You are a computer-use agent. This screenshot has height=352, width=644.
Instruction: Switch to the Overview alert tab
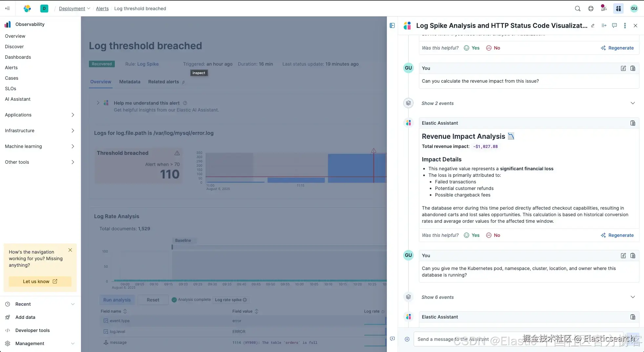(x=101, y=82)
